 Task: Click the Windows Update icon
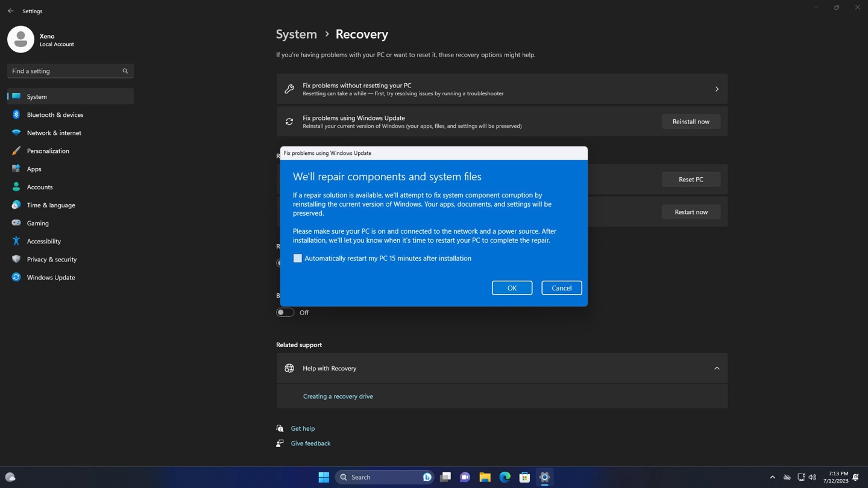(16, 277)
